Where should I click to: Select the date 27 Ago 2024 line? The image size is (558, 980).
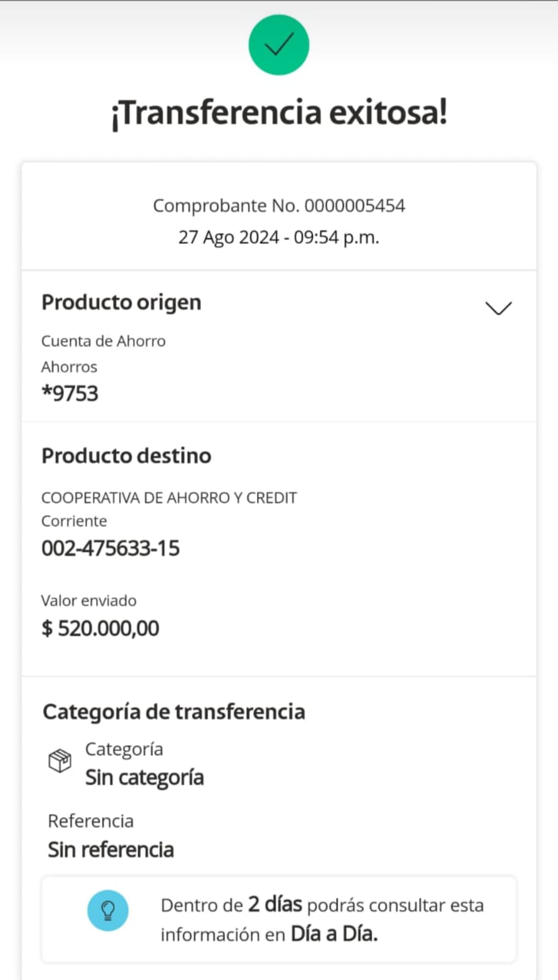[279, 237]
